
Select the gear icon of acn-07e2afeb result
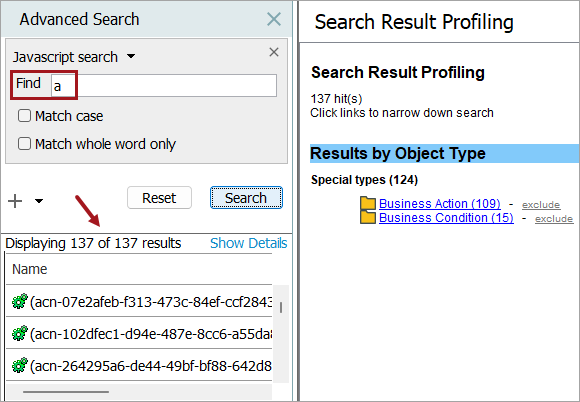click(20, 301)
